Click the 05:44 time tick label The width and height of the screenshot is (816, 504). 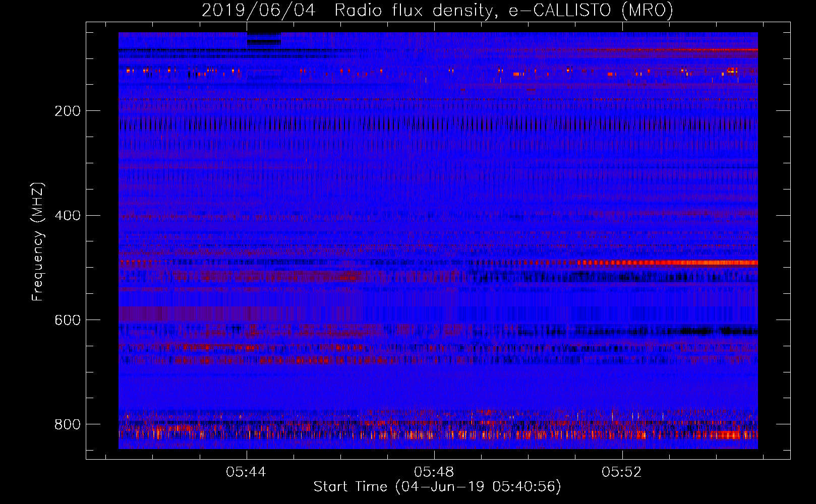[x=246, y=472]
